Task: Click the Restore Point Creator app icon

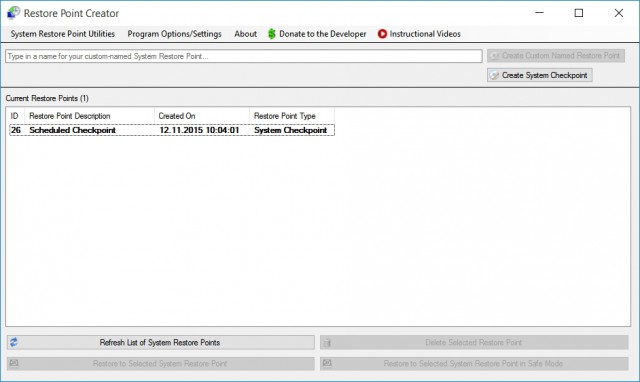Action: (x=13, y=13)
